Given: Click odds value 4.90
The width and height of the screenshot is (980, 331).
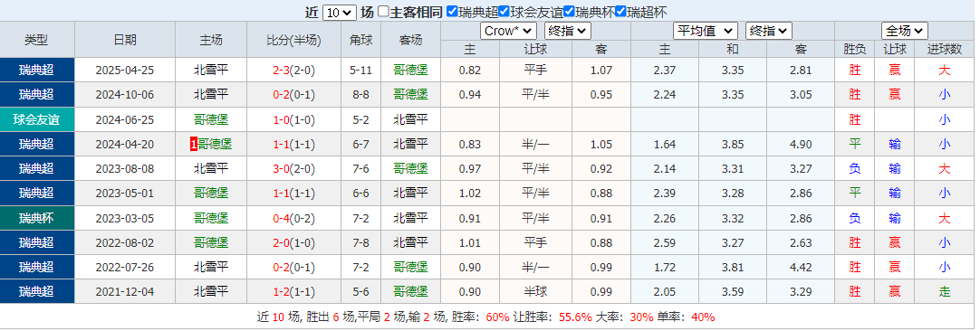Looking at the screenshot, I should pos(801,145).
